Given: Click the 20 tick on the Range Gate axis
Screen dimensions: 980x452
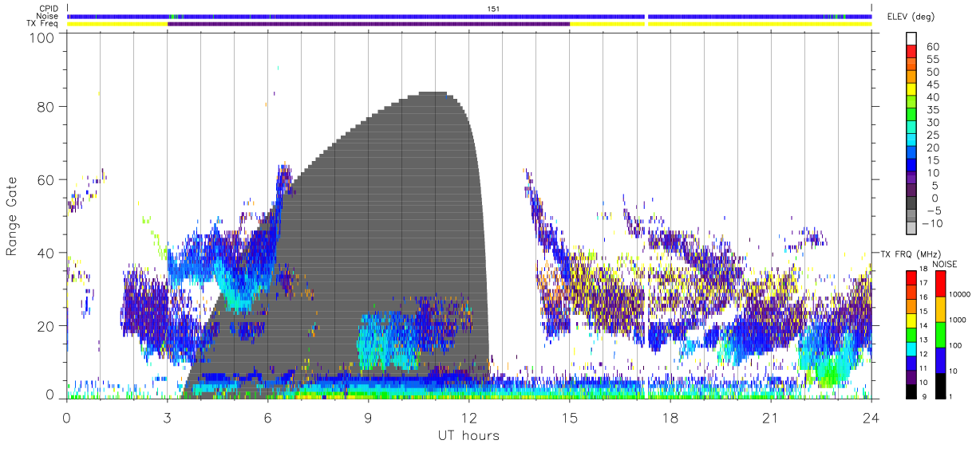Looking at the screenshot, I should click(46, 326).
